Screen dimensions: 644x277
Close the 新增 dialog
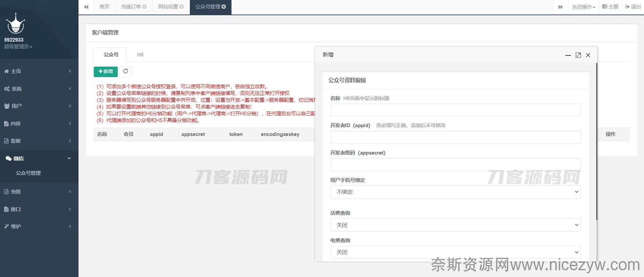(x=588, y=55)
